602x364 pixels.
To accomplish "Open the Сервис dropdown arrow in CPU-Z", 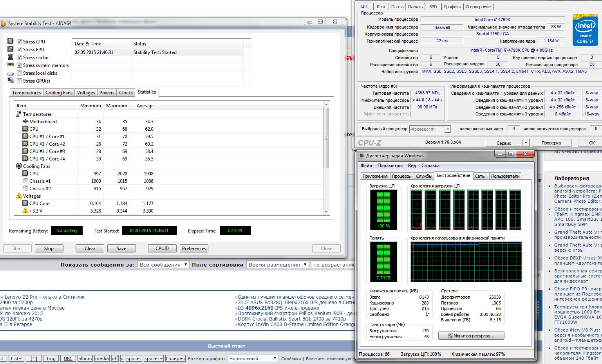I will [526, 143].
